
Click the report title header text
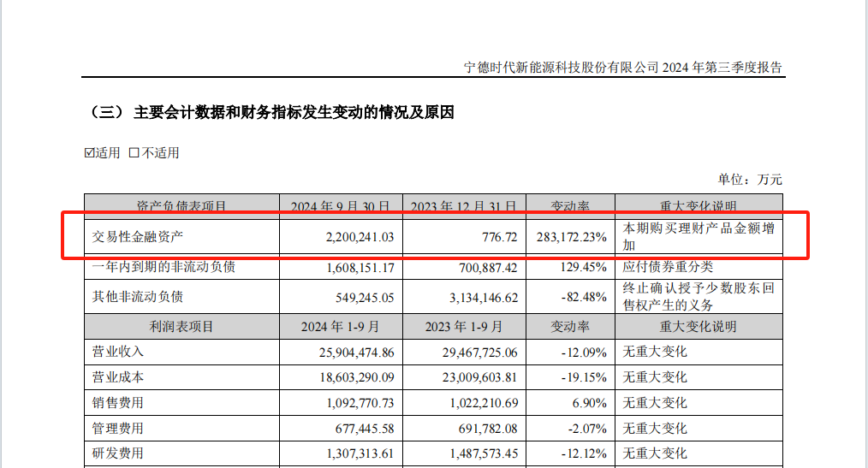point(622,68)
